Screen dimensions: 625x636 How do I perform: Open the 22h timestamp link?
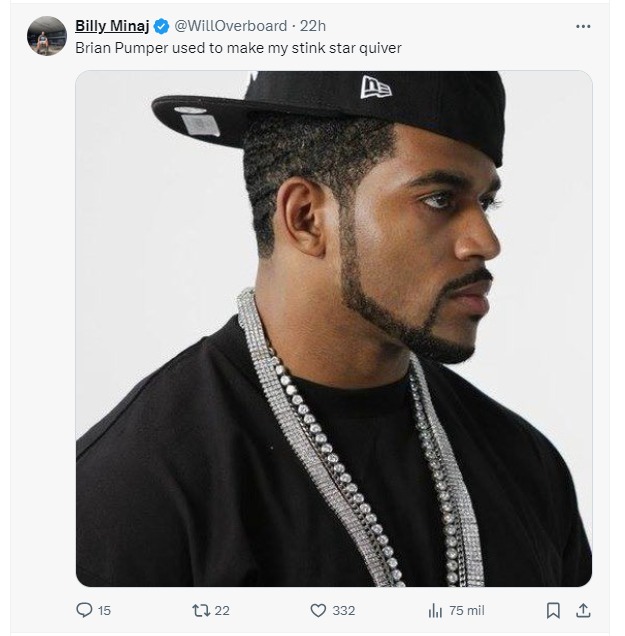(313, 26)
